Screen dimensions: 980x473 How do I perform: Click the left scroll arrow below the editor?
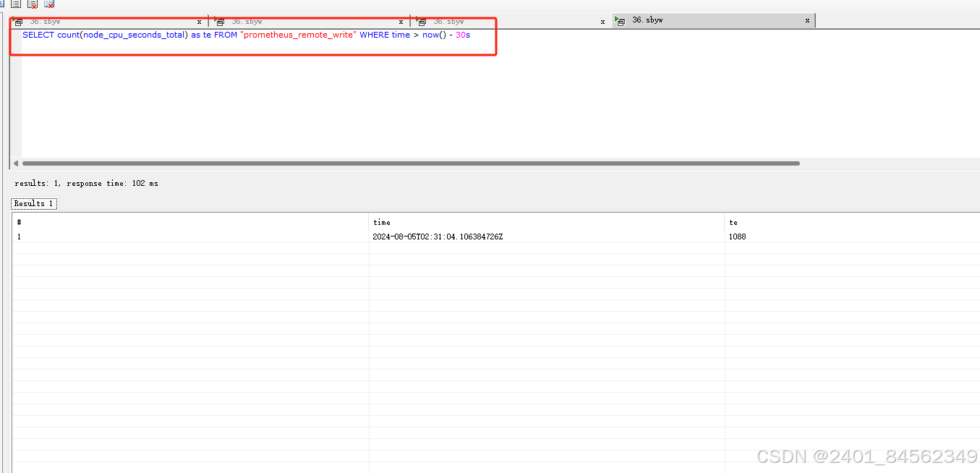[x=16, y=163]
